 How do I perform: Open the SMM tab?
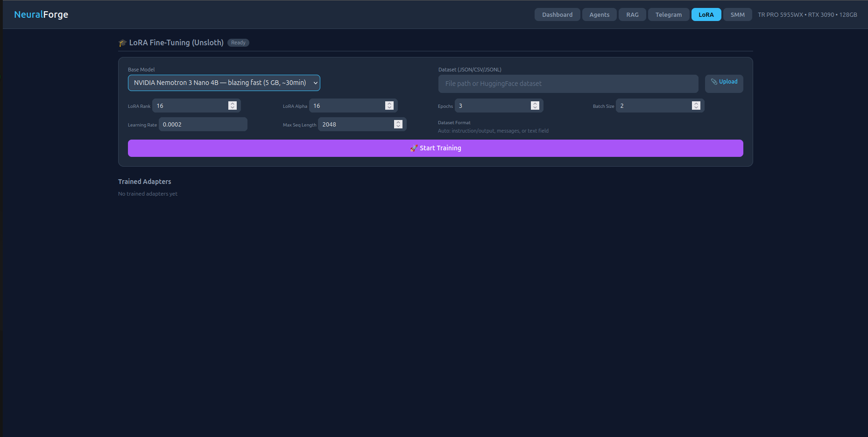(737, 14)
